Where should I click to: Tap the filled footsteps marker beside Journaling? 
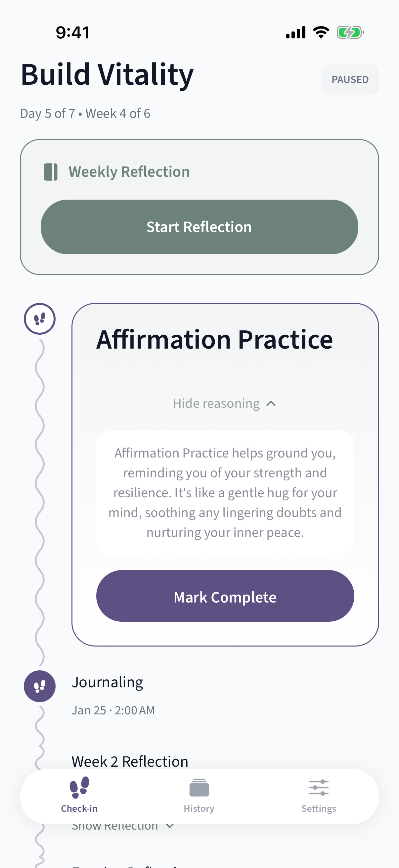pos(40,686)
